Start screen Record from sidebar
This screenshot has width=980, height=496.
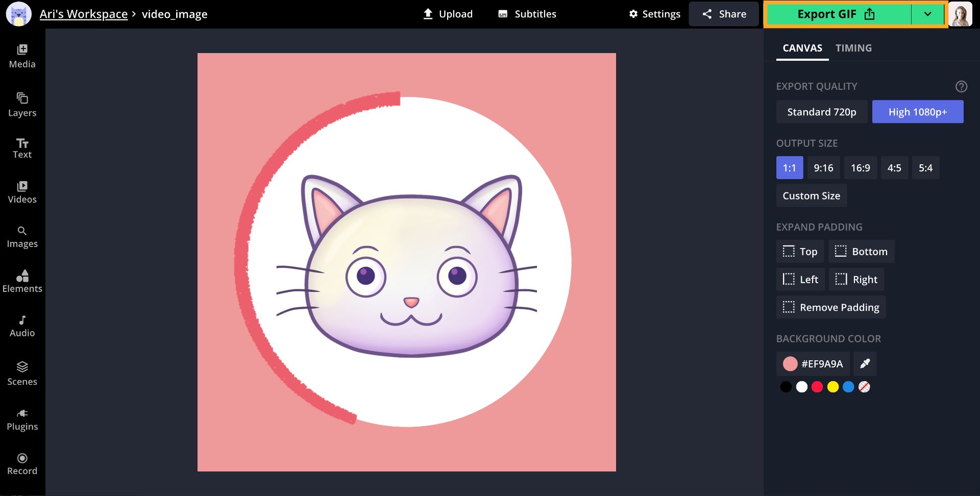pos(22,464)
